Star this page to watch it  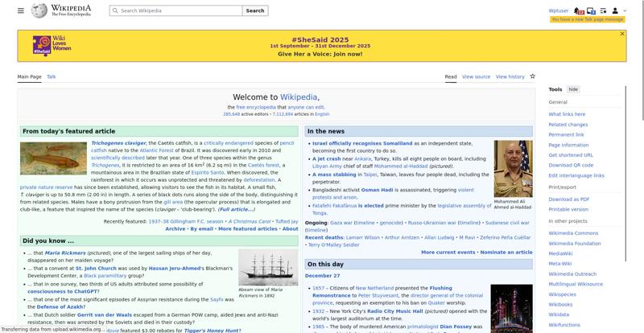pyautogui.click(x=532, y=76)
